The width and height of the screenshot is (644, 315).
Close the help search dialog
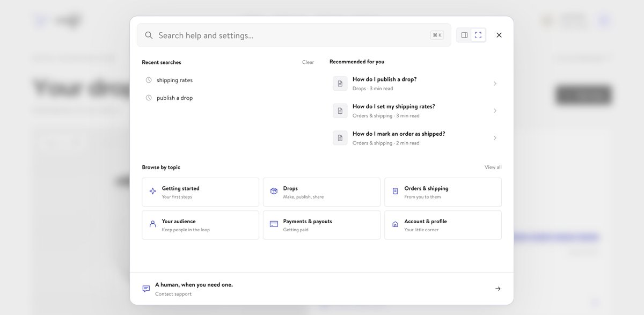click(499, 35)
